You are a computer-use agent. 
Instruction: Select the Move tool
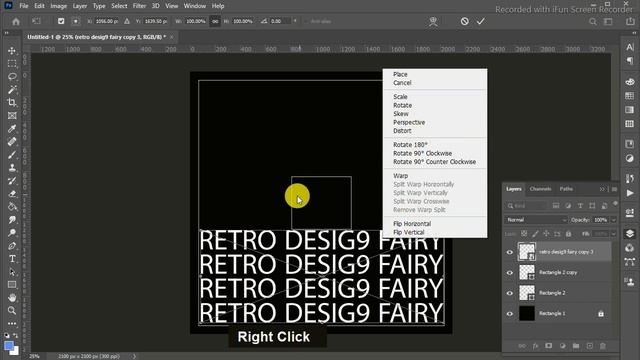[x=12, y=51]
